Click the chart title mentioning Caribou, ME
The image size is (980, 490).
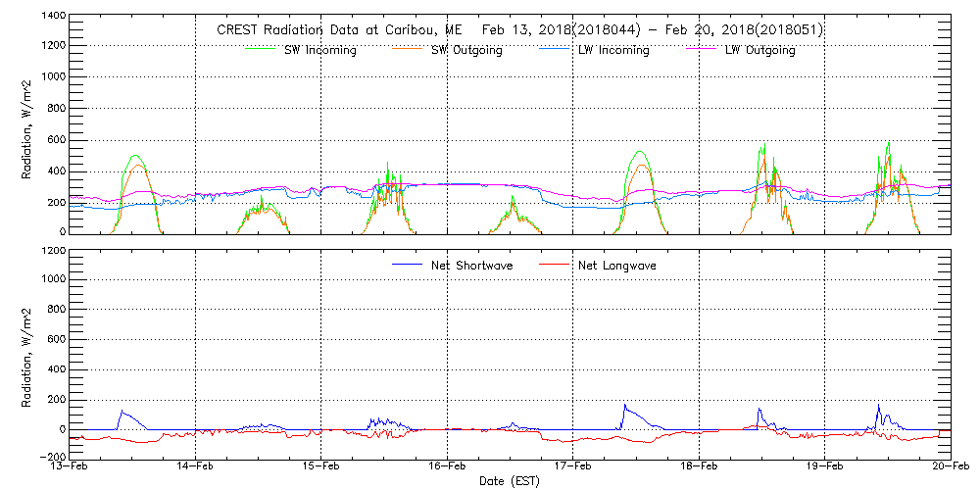tap(519, 30)
